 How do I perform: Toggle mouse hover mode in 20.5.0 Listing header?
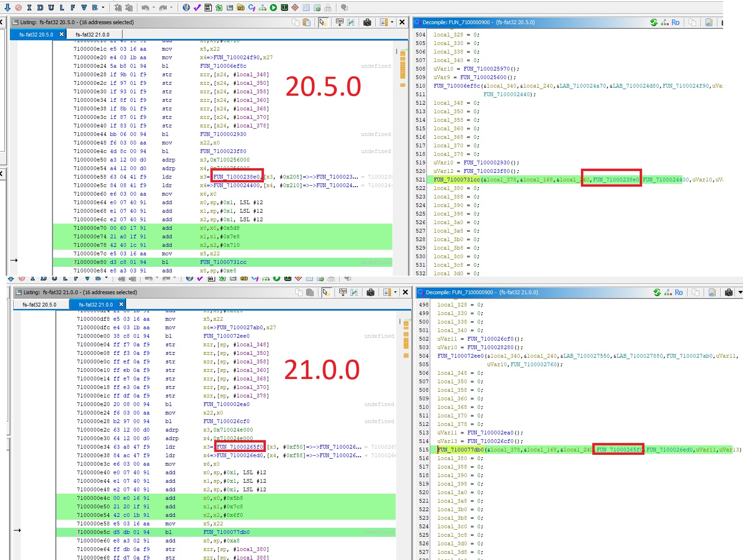[x=323, y=22]
